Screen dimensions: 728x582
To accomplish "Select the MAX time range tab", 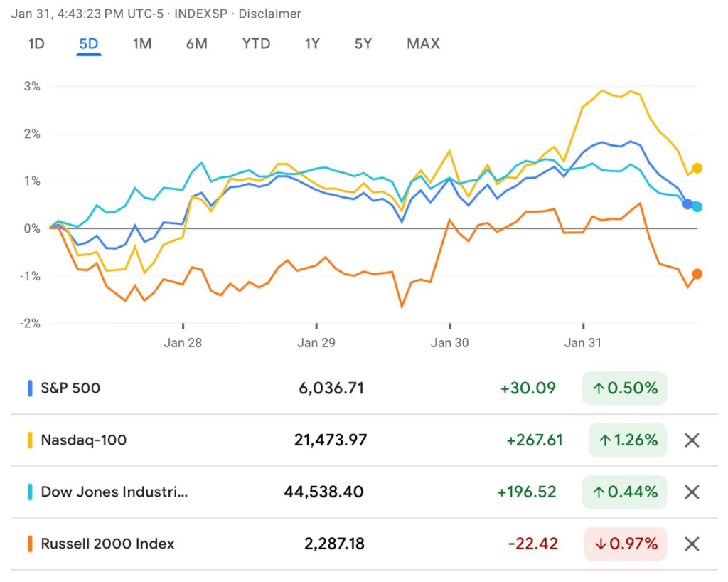I will (x=423, y=44).
